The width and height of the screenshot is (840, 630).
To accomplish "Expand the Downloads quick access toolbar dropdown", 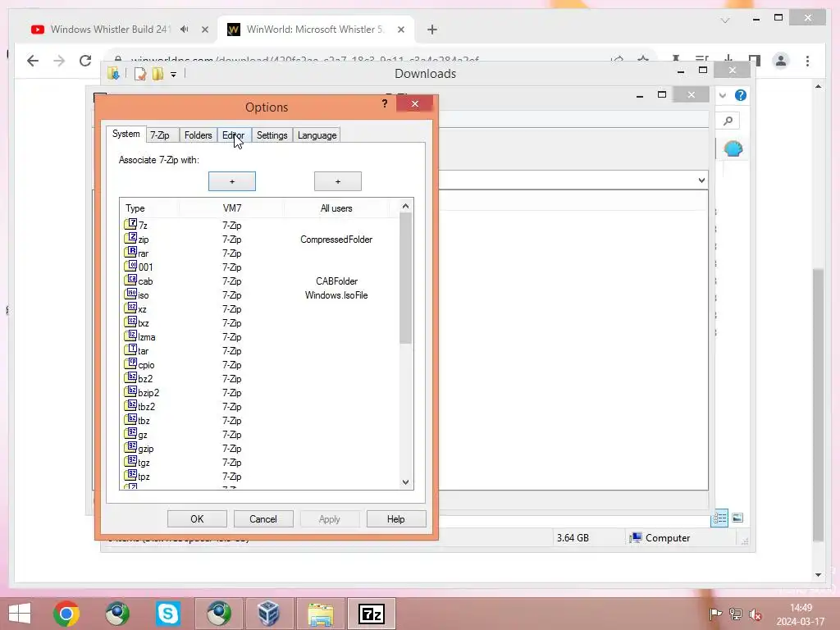I will (174, 75).
